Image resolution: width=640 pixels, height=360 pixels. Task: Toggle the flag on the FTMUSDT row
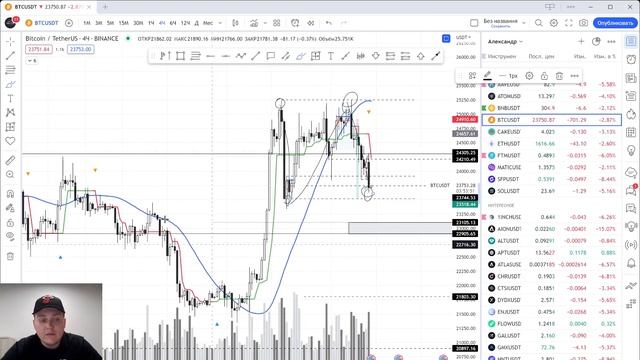click(484, 156)
